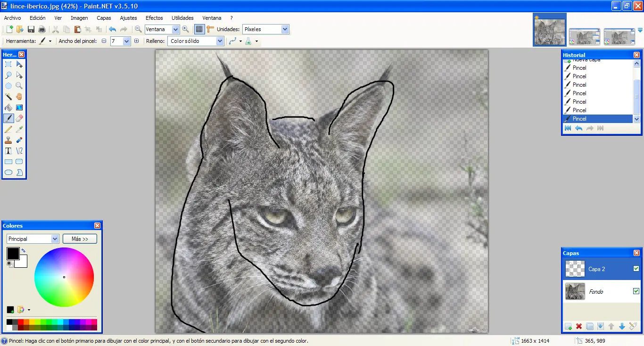Open the Edición menu
The width and height of the screenshot is (644, 346).
point(38,18)
